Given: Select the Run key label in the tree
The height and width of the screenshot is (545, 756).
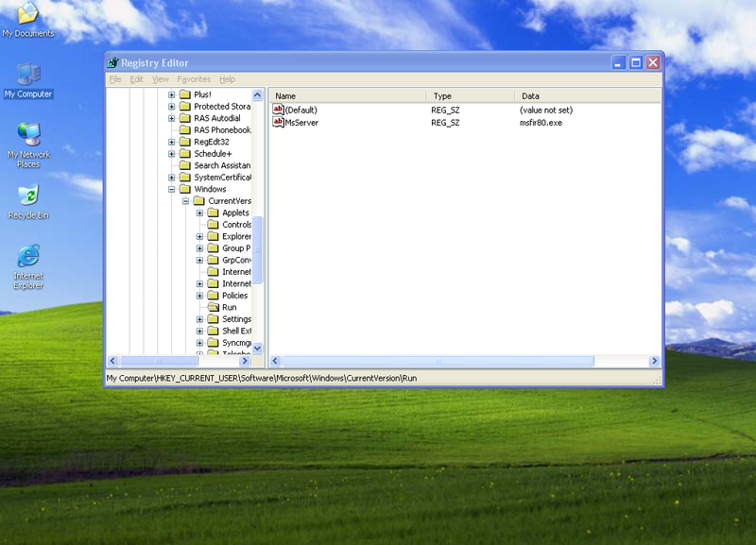Looking at the screenshot, I should pos(230,307).
